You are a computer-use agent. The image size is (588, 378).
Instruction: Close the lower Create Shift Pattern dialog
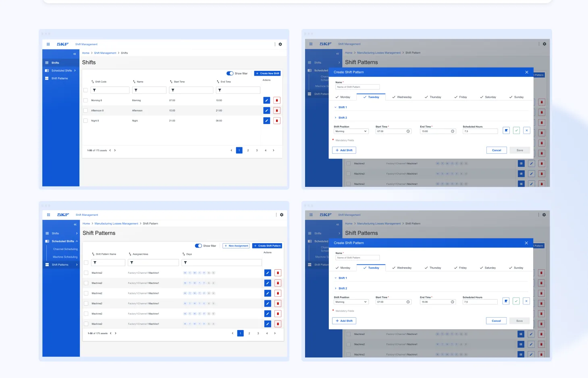tap(526, 243)
